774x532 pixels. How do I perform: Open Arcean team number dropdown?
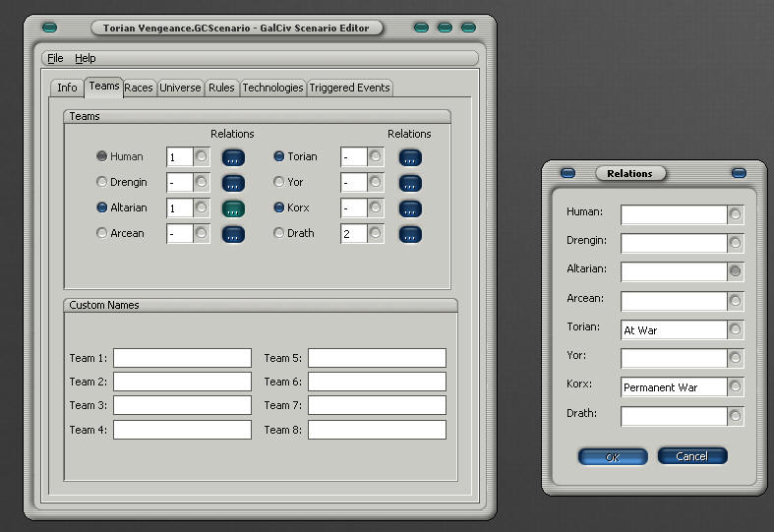[x=201, y=234]
